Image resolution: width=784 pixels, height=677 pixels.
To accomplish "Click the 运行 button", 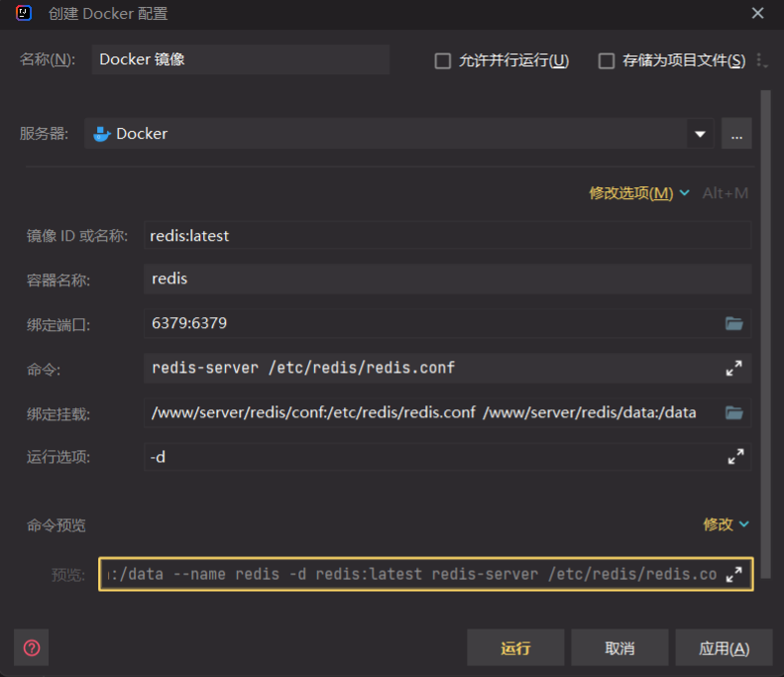I will point(515,648).
